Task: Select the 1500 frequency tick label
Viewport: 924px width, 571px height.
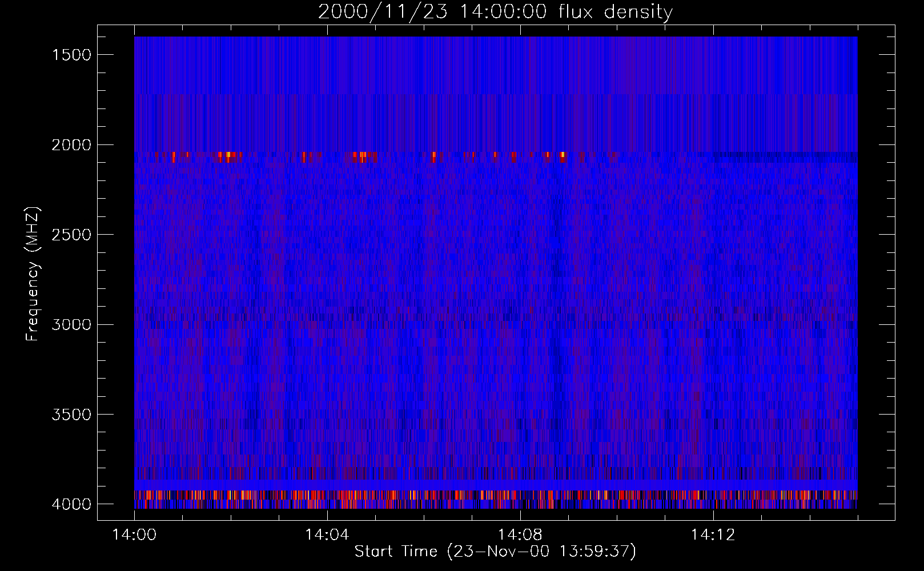Action: 71,55
